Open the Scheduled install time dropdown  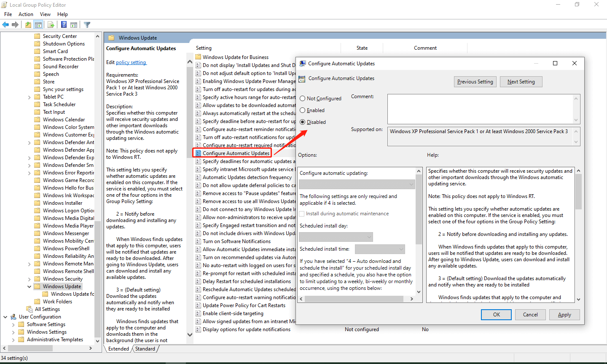[x=380, y=249]
